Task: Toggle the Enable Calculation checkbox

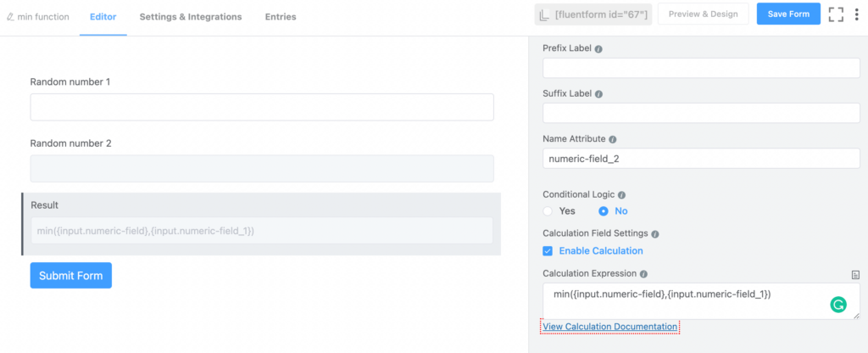Action: pos(548,251)
